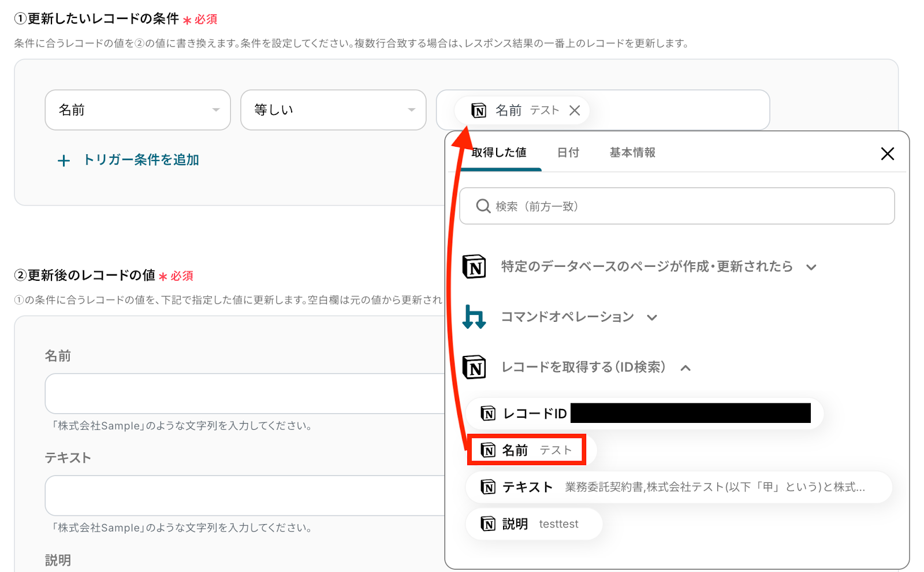This screenshot has height=572, width=924.
Task: Expand the コマンドオペレーション section chevron
Action: pos(652,318)
